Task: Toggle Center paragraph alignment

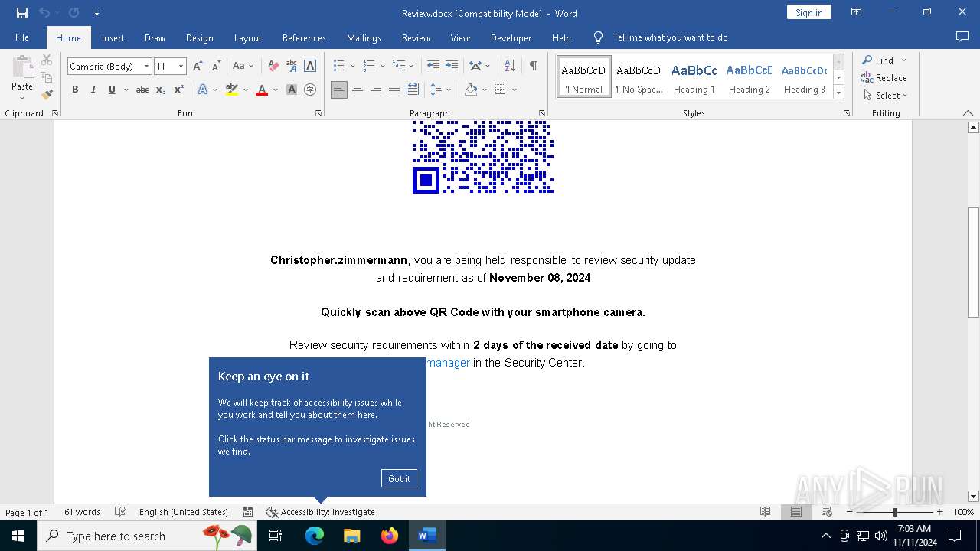Action: tap(358, 90)
